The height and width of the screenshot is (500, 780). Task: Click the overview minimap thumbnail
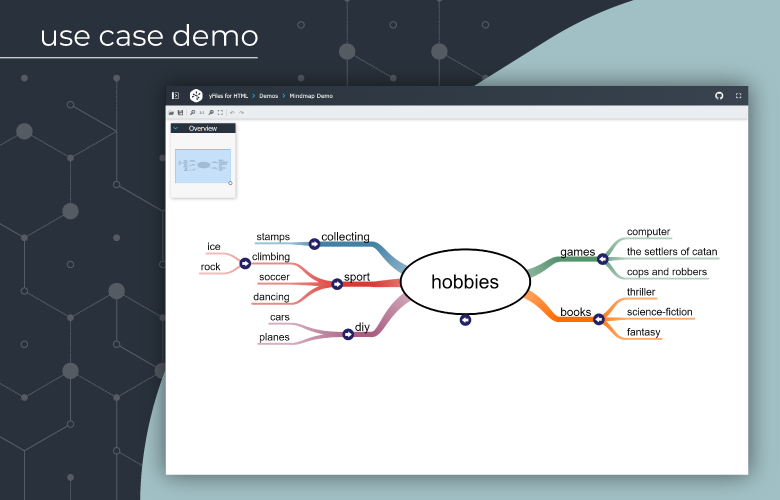pos(203,166)
